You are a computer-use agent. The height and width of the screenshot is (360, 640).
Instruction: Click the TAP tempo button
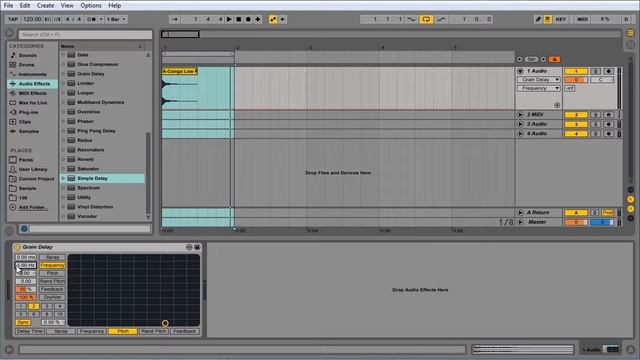tap(13, 19)
